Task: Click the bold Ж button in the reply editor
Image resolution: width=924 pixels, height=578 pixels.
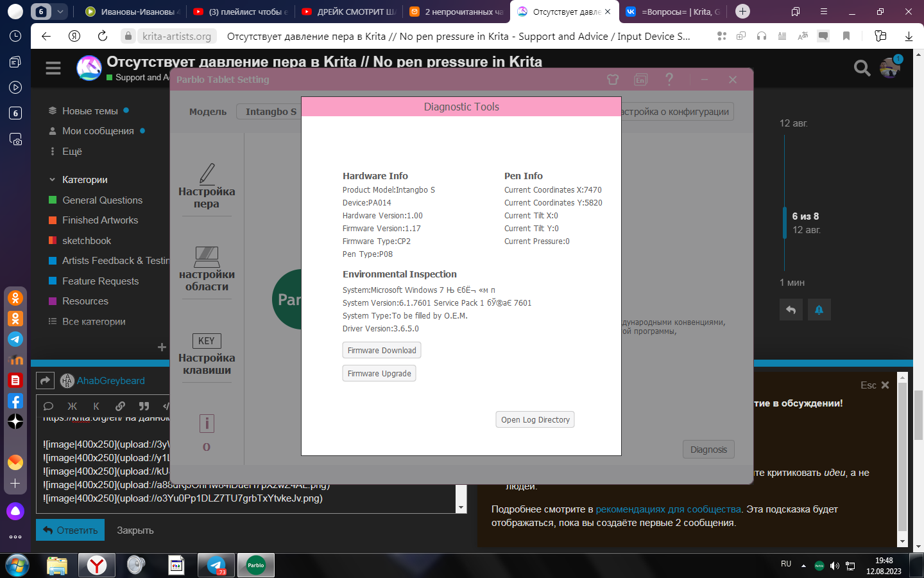Action: (x=72, y=406)
